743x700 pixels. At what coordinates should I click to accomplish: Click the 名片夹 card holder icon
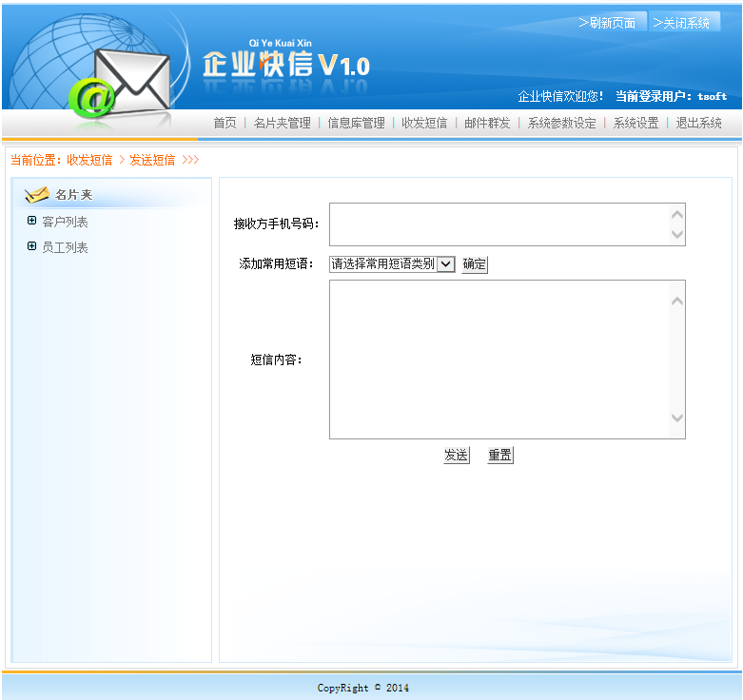[37, 195]
